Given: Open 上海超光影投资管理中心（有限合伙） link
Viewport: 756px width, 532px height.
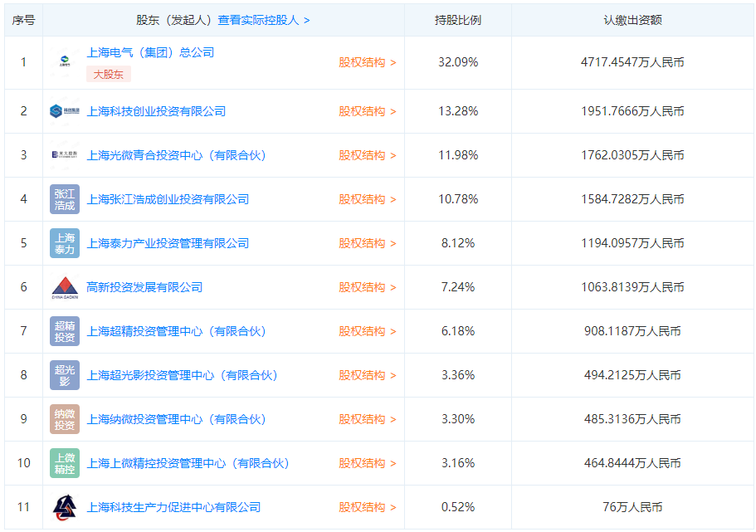Looking at the screenshot, I should coord(182,375).
